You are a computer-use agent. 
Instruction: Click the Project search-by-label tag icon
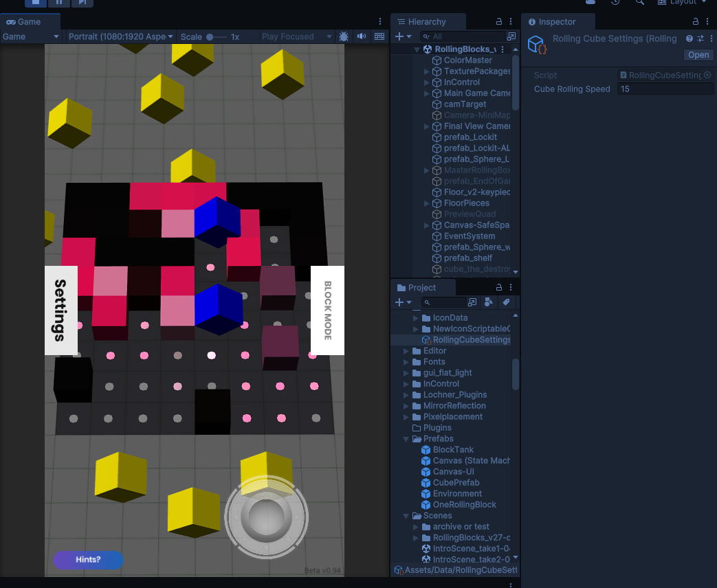click(x=506, y=302)
